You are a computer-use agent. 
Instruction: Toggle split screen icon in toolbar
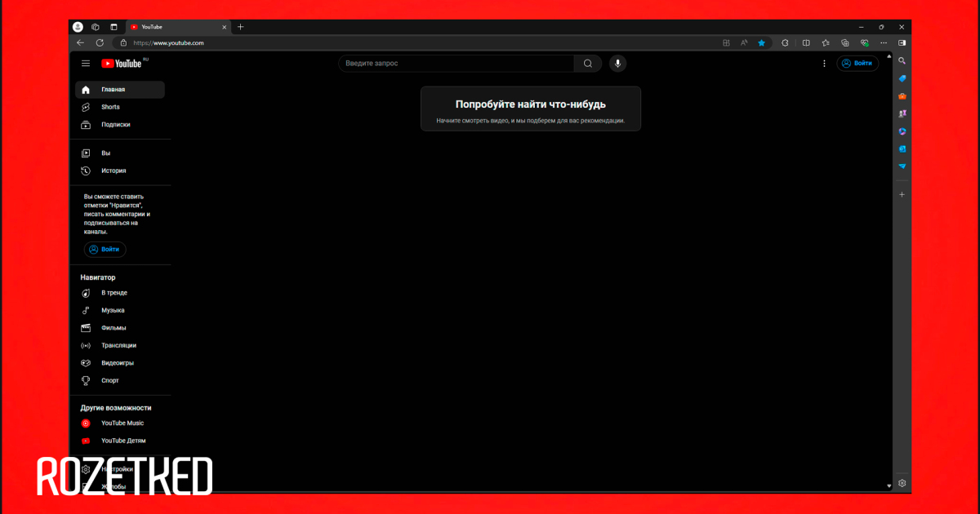coord(806,42)
